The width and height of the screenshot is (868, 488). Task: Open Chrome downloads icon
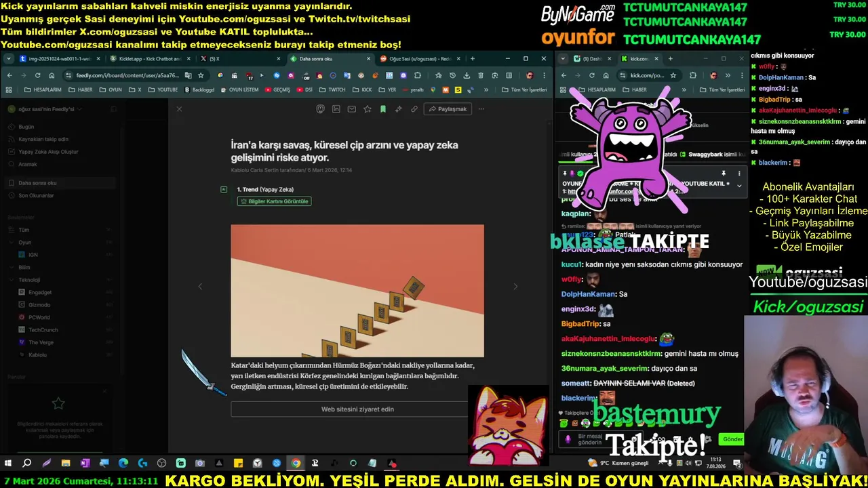pyautogui.click(x=466, y=75)
